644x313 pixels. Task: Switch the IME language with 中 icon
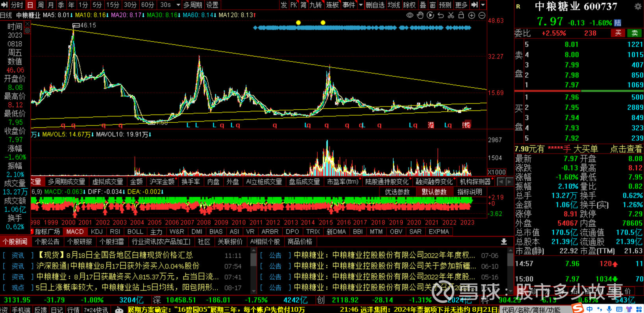(x=589, y=309)
